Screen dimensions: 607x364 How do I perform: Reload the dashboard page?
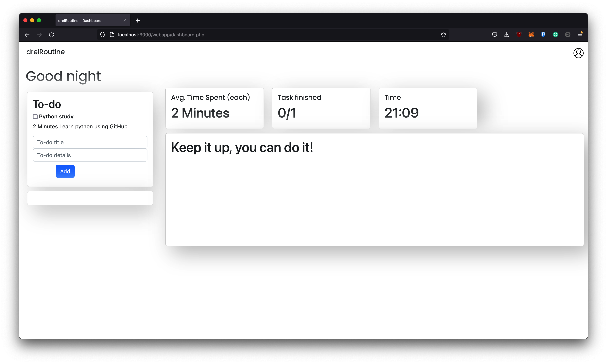(51, 35)
